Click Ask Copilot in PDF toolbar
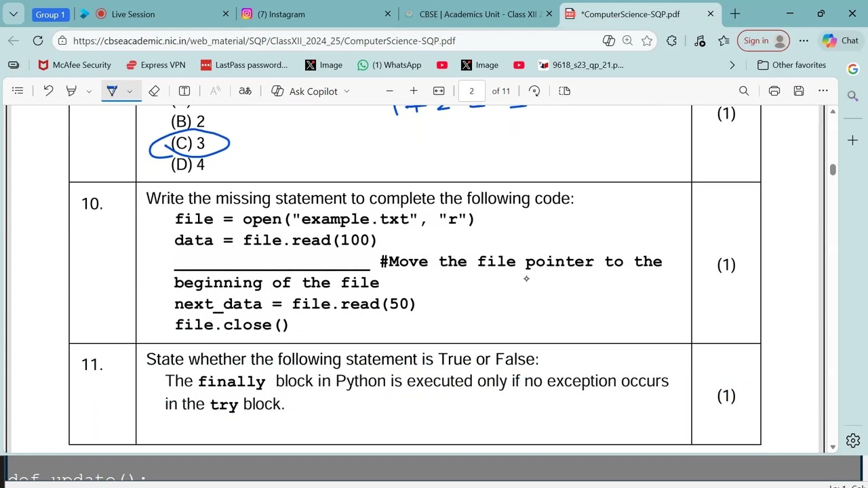Image resolution: width=868 pixels, height=488 pixels. click(x=304, y=91)
